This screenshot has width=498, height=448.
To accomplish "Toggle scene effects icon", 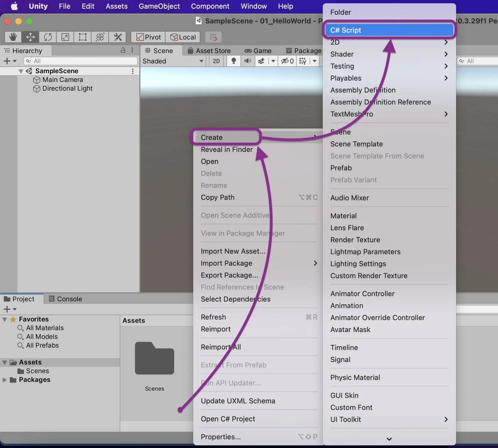I will (261, 61).
